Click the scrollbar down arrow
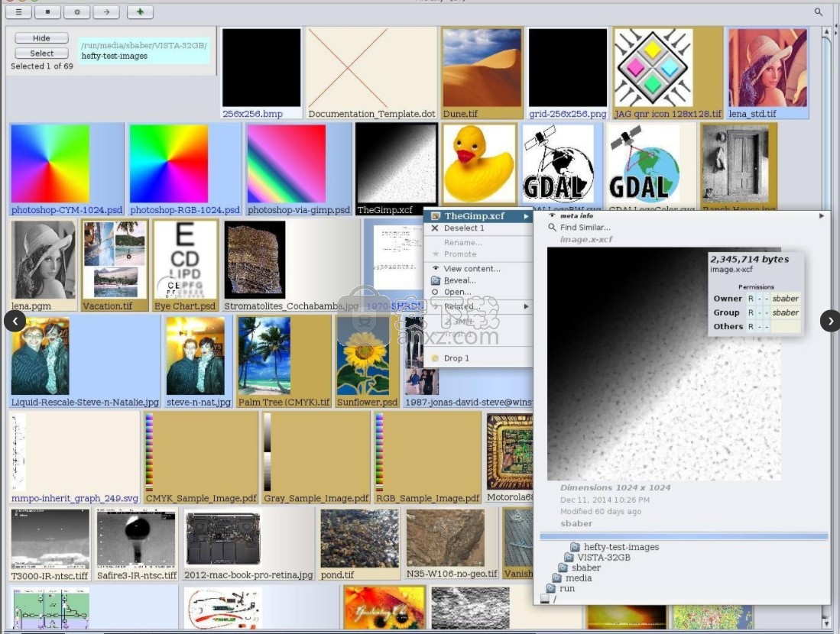The height and width of the screenshot is (634, 840). click(x=826, y=623)
